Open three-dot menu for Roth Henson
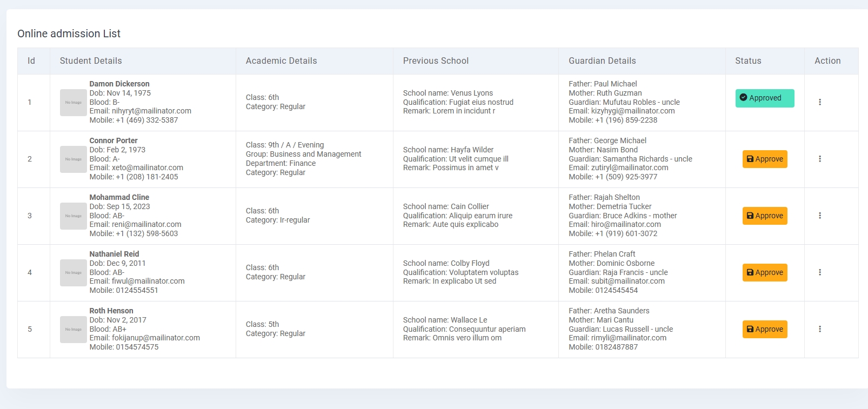Viewport: 868px width, 409px height. pos(819,329)
